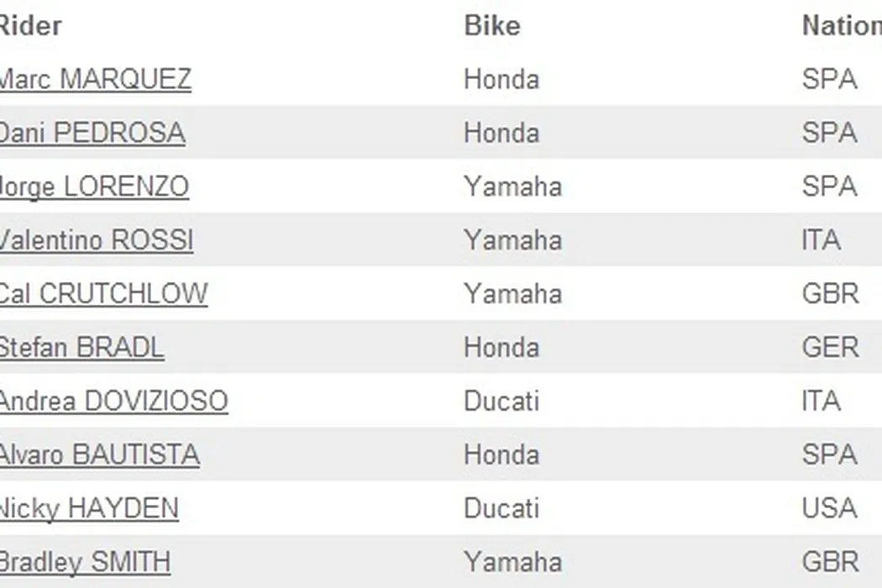Select the GER nation cell
Image resolution: width=882 pixels, height=588 pixels.
pyautogui.click(x=830, y=348)
